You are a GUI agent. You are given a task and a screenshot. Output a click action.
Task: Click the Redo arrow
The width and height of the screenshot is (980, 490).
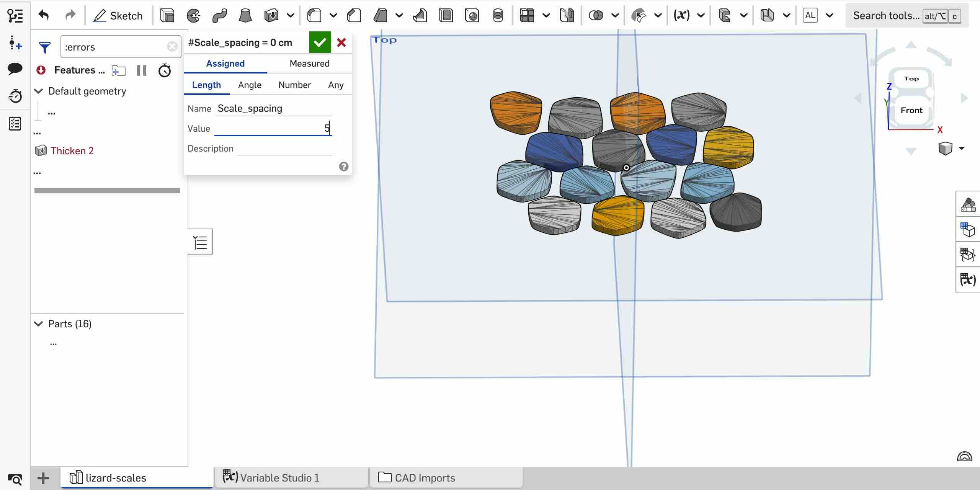pyautogui.click(x=70, y=16)
